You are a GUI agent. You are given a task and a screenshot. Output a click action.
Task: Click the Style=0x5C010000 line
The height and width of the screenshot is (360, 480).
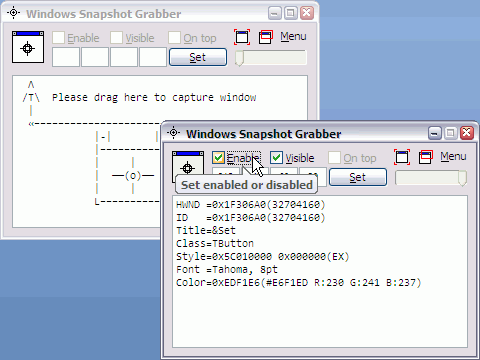263,257
